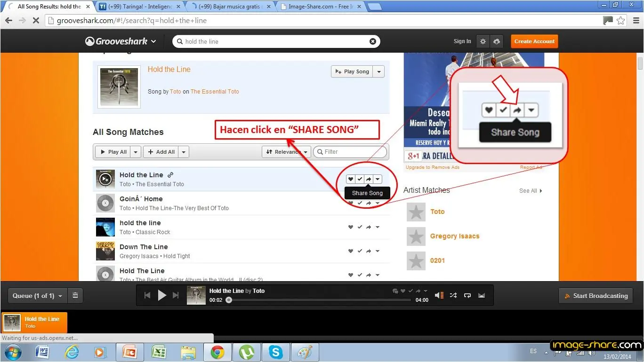
Task: Toggle crossfade in the player
Action: (482, 295)
